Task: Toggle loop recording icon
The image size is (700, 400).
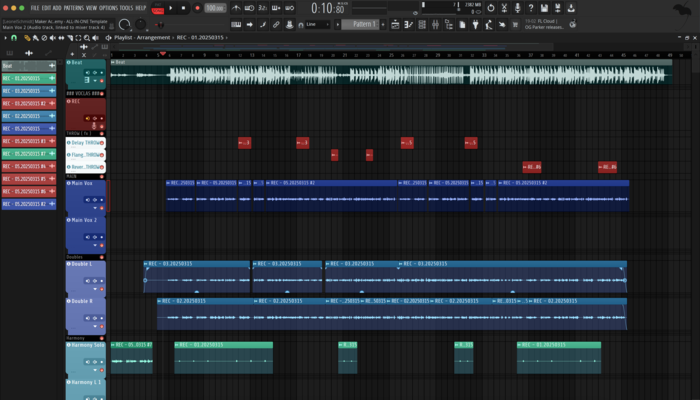Action: [x=290, y=8]
